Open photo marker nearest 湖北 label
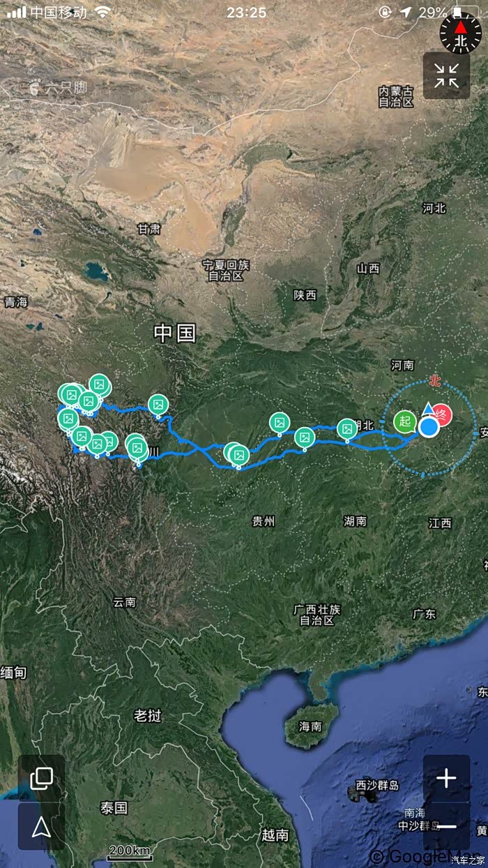 [347, 429]
